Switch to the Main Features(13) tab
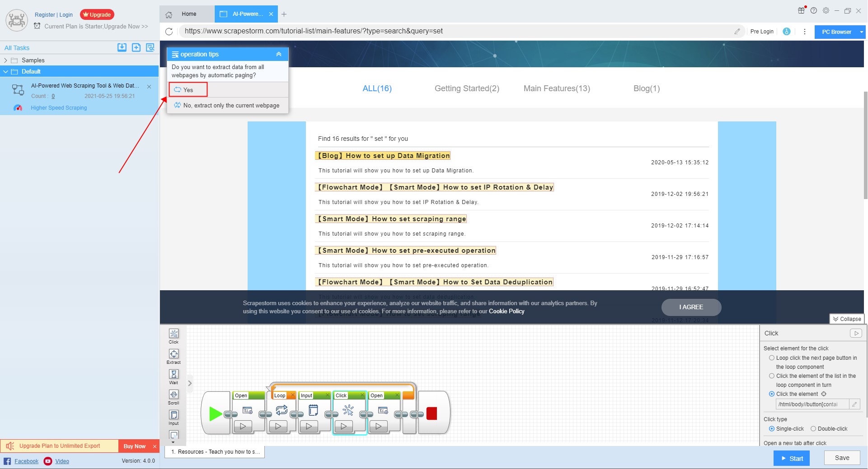Screen dimensions: 868x469 click(x=557, y=88)
